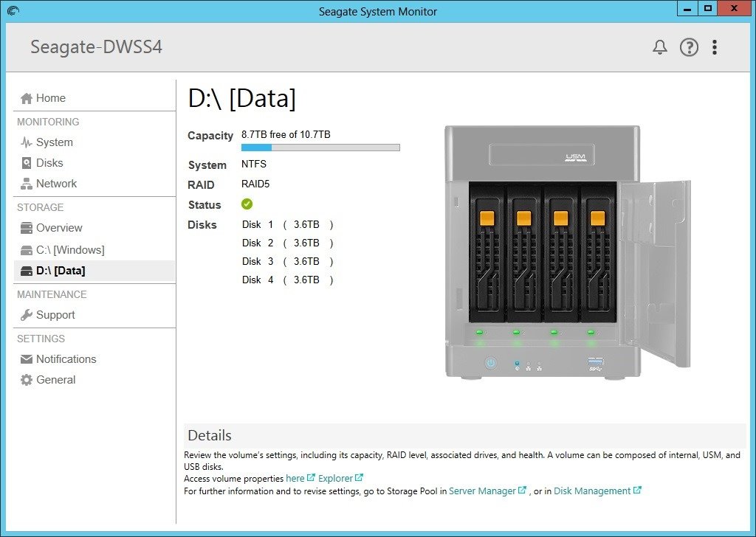Click external-link icon next to Explorer
Image resolution: width=756 pixels, height=537 pixels.
pos(359,478)
